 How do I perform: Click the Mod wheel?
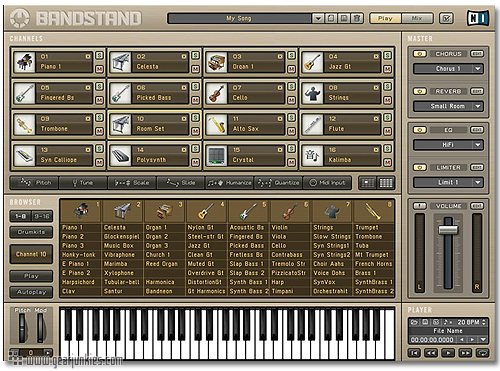[40, 328]
